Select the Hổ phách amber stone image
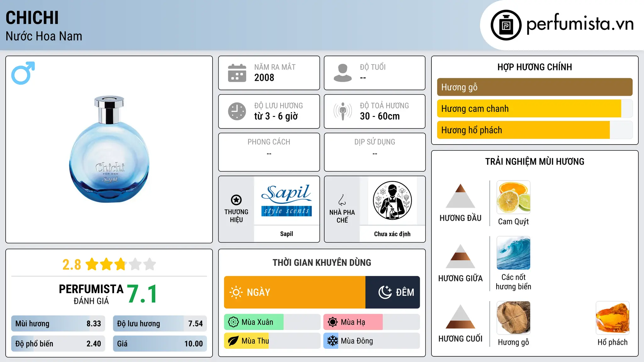 tap(613, 318)
